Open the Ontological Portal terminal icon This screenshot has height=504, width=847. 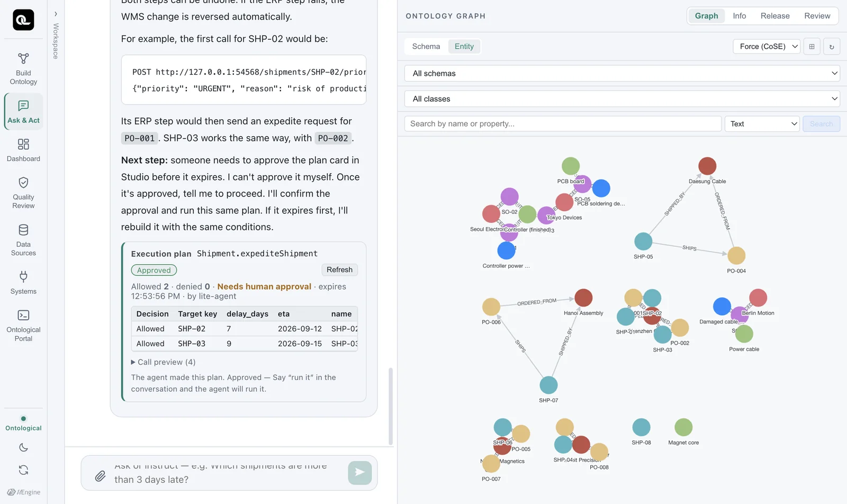coord(23,315)
